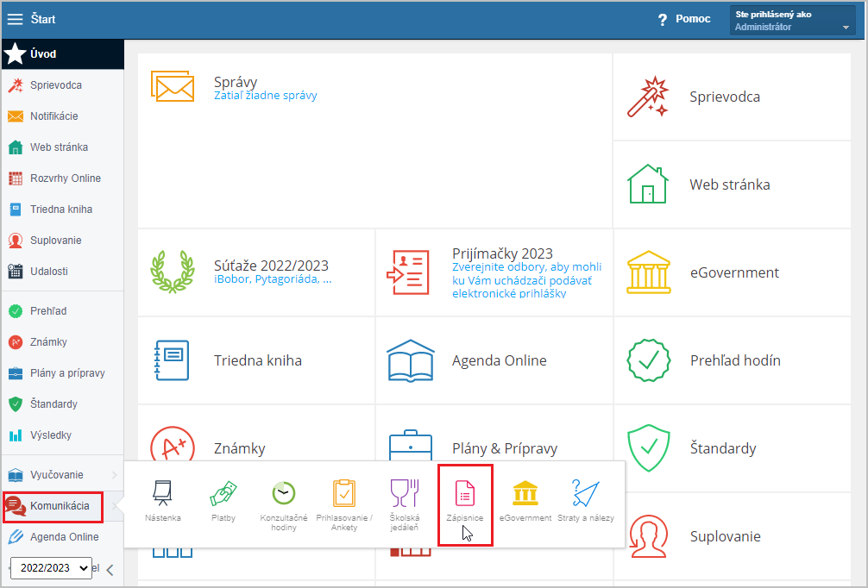The width and height of the screenshot is (868, 588).
Task: Open Straty a nálezy paper plane icon
Action: pos(586,494)
